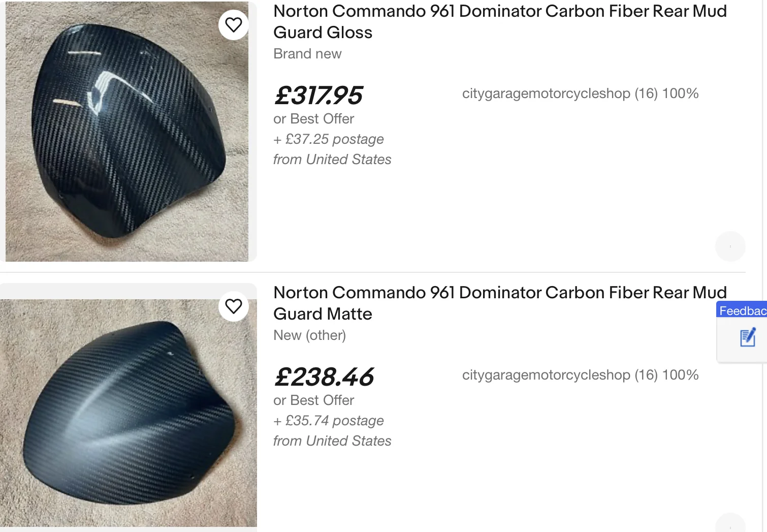Open the Gloss carbon fiber mud guard photo

pos(127,132)
